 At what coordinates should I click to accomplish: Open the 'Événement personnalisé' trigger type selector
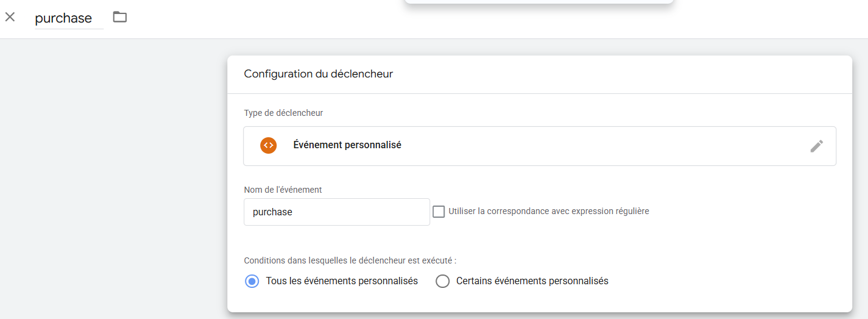[x=347, y=146]
